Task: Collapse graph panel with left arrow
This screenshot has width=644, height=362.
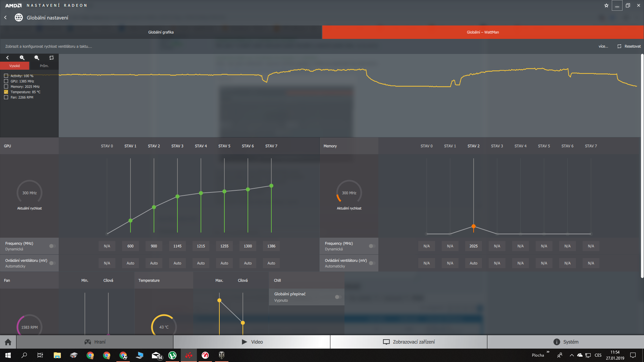Action: [7, 58]
